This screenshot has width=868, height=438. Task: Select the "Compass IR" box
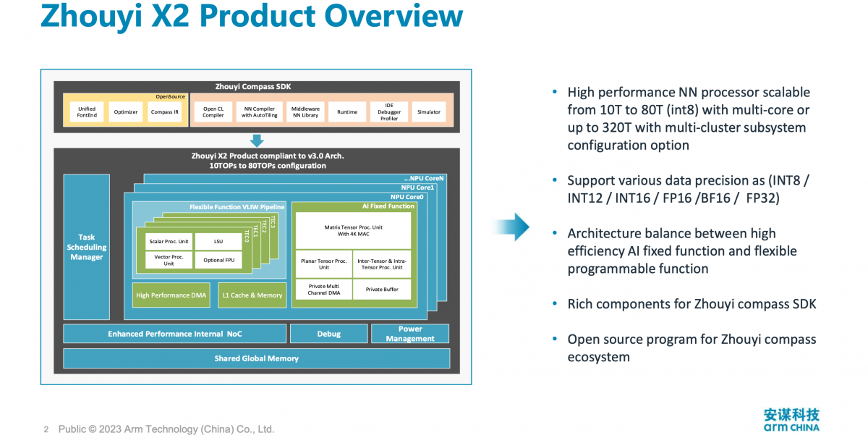tap(164, 111)
